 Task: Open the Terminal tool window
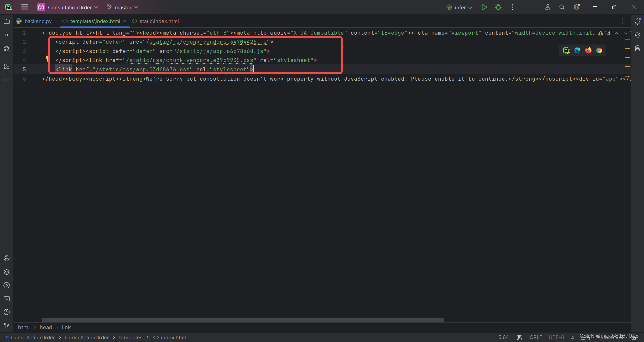7,299
